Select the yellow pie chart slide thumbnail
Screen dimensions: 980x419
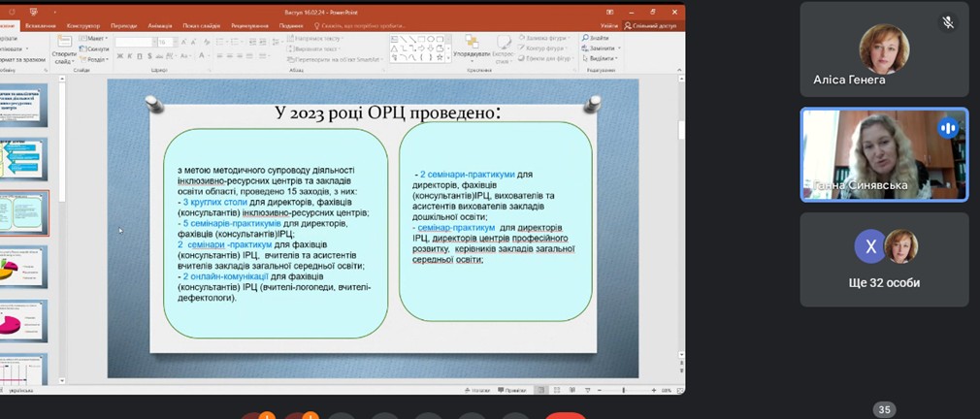(22, 267)
